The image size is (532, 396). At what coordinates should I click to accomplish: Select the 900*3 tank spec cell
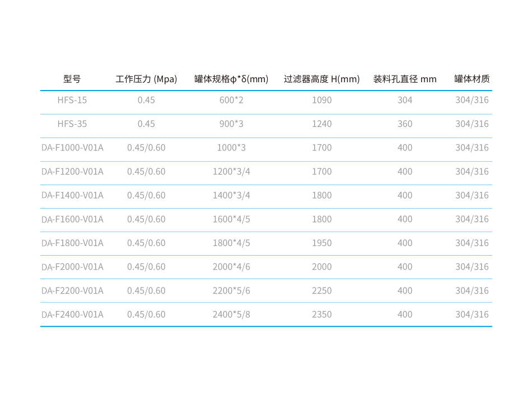coord(231,124)
